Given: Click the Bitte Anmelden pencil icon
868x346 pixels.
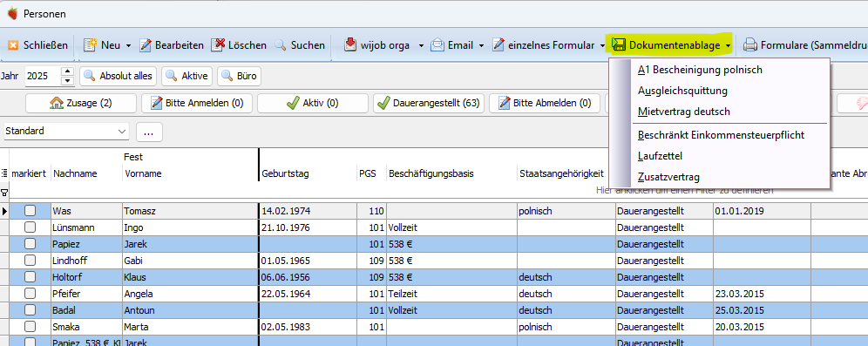Looking at the screenshot, I should click(157, 103).
